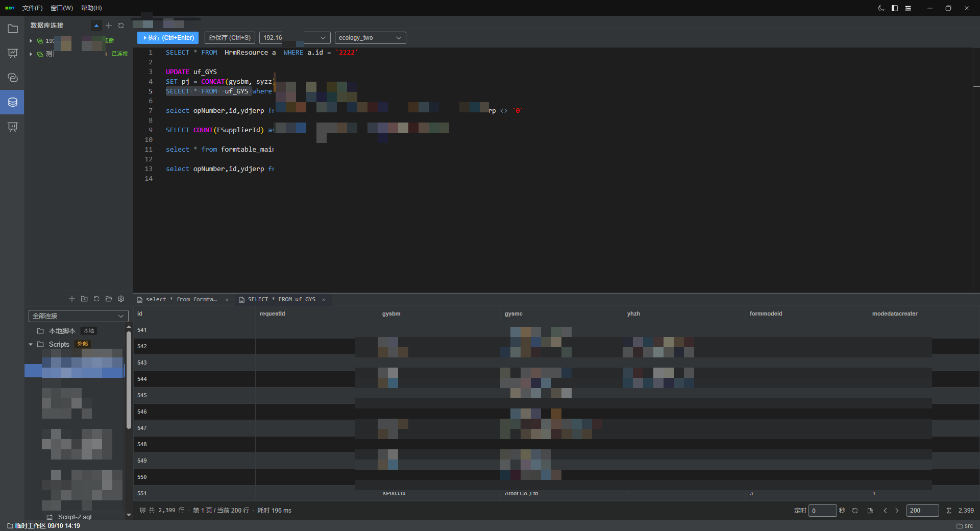Refresh the scripts panel

[x=96, y=299]
